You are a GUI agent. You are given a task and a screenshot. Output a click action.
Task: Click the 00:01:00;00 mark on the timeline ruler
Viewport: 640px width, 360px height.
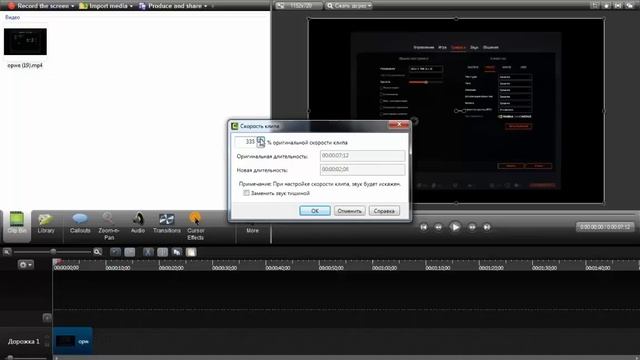(x=384, y=268)
